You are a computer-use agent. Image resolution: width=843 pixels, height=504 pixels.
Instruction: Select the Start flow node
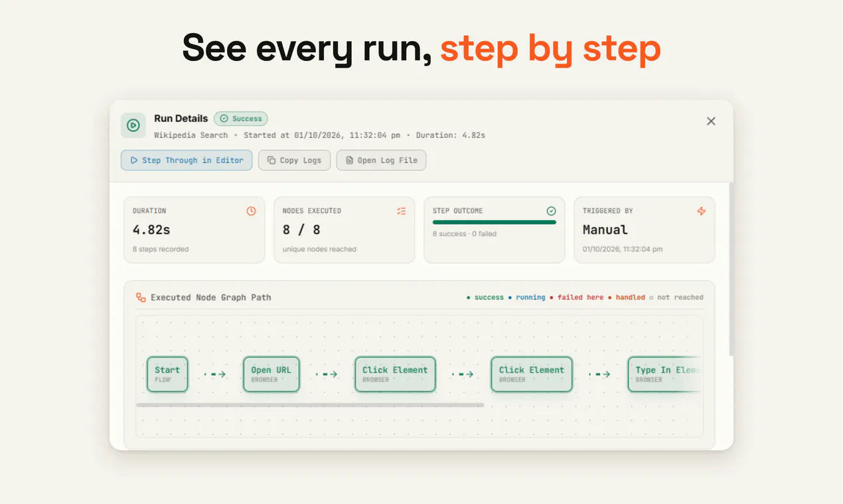167,374
